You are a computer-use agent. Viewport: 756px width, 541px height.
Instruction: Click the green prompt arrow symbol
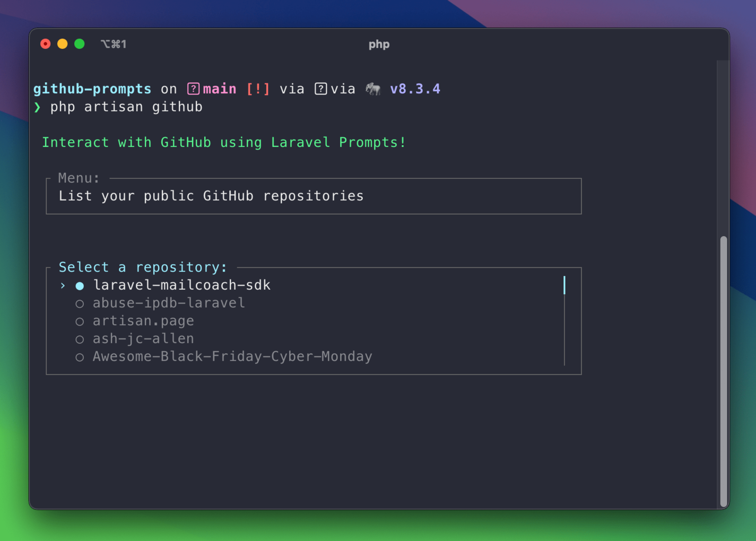(x=37, y=107)
